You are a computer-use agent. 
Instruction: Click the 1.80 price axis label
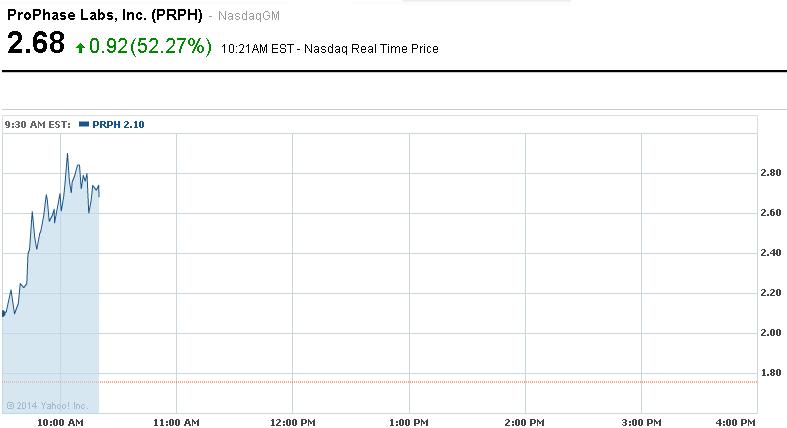[x=772, y=373]
